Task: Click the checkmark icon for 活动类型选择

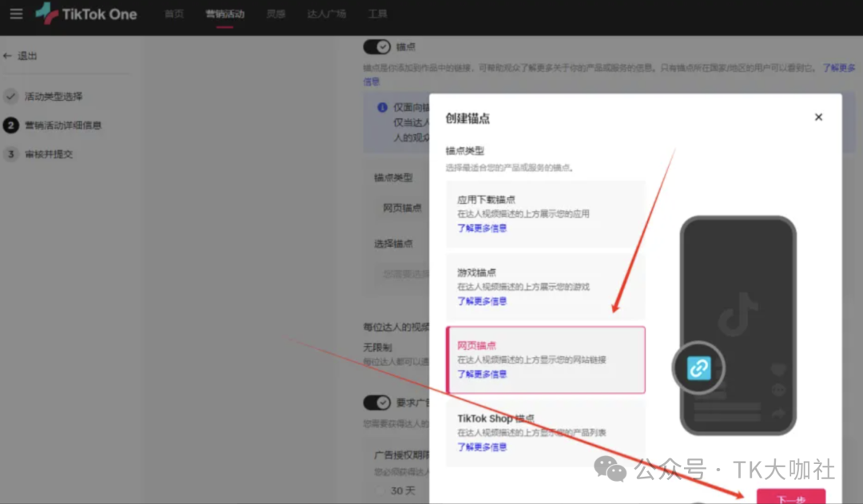Action: pyautogui.click(x=10, y=97)
